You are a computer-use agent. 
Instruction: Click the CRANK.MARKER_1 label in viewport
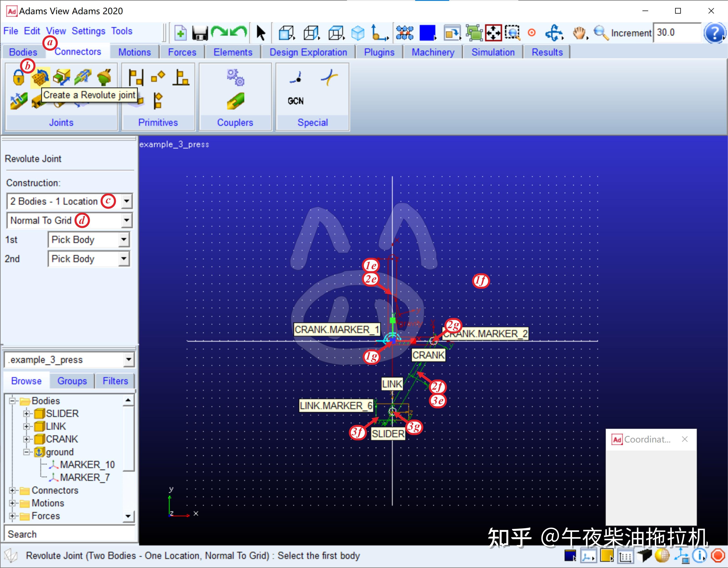click(337, 329)
